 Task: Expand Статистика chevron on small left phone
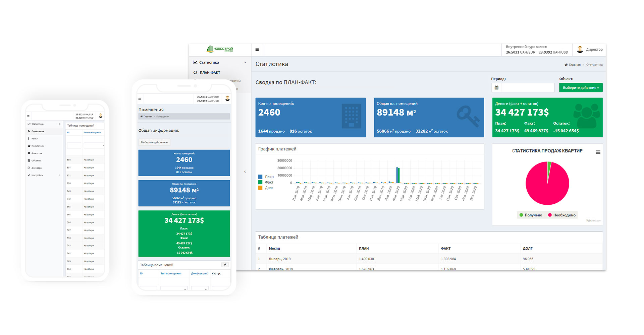coord(59,124)
